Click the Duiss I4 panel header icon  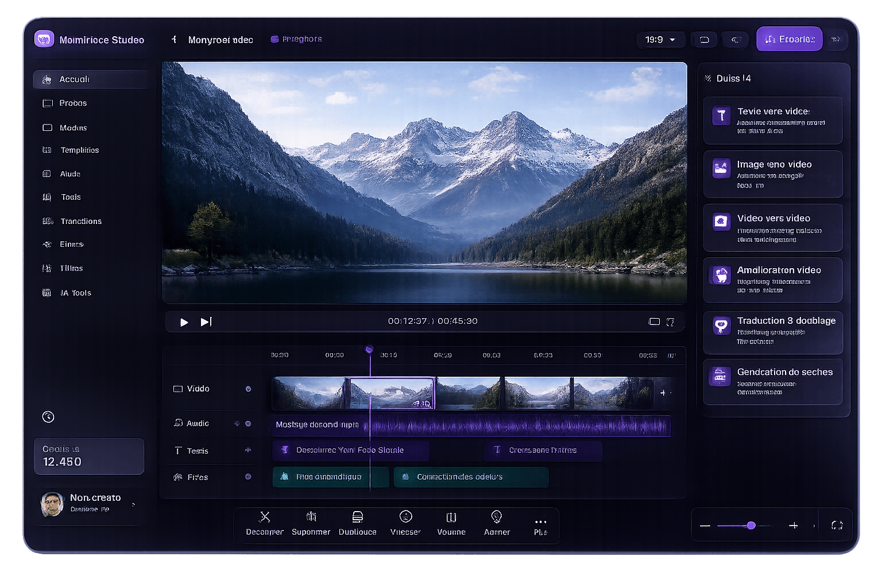708,78
